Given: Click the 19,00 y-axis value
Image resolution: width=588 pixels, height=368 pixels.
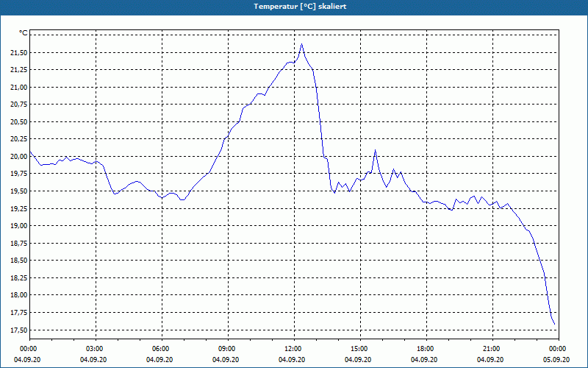Looking at the screenshot, I should click(19, 226).
